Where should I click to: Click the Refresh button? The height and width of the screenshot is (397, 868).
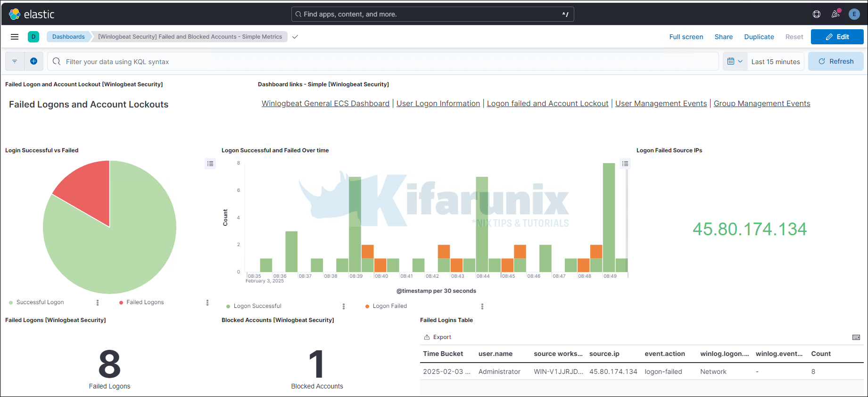pyautogui.click(x=835, y=61)
